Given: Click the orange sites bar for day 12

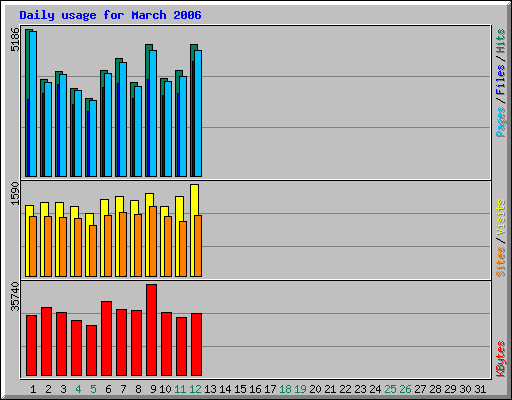Looking at the screenshot, I should 198,246.
